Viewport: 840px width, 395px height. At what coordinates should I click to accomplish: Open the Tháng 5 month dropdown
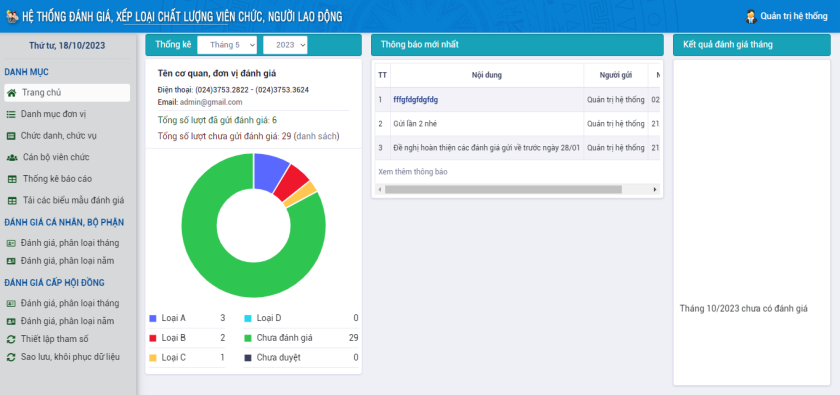point(227,45)
